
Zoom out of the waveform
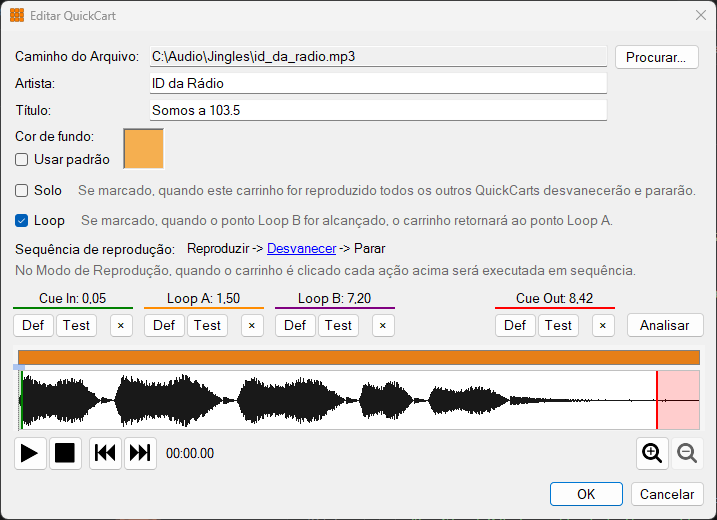(x=687, y=453)
